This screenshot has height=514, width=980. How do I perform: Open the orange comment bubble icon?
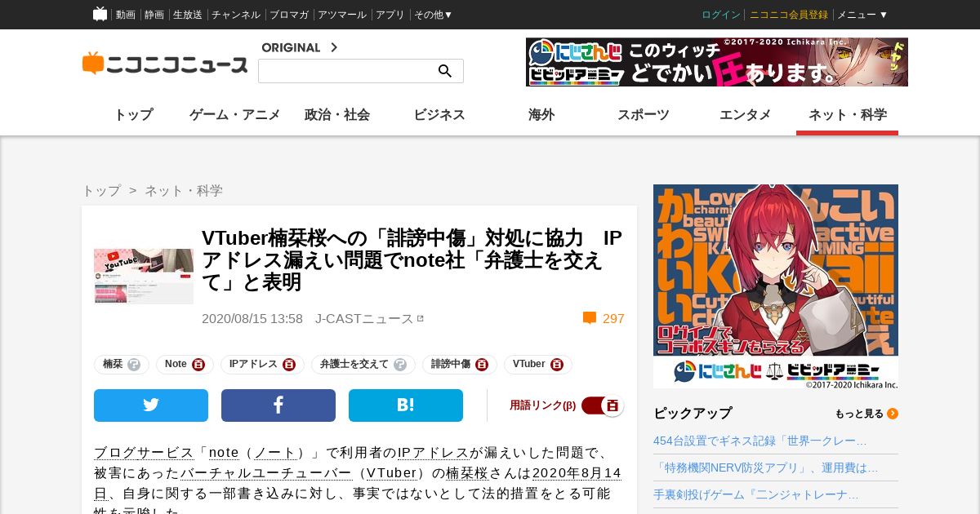click(590, 318)
